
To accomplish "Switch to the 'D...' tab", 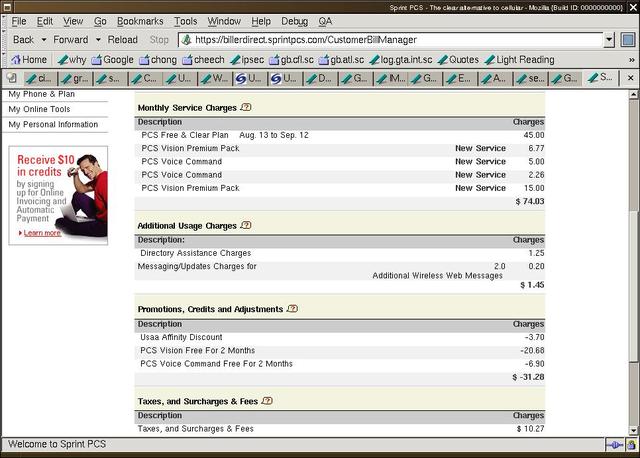I will click(320, 78).
